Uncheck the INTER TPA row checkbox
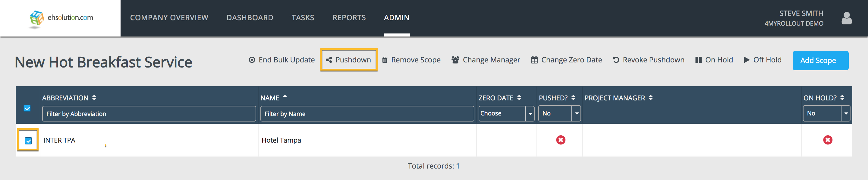868x180 pixels. [28, 141]
